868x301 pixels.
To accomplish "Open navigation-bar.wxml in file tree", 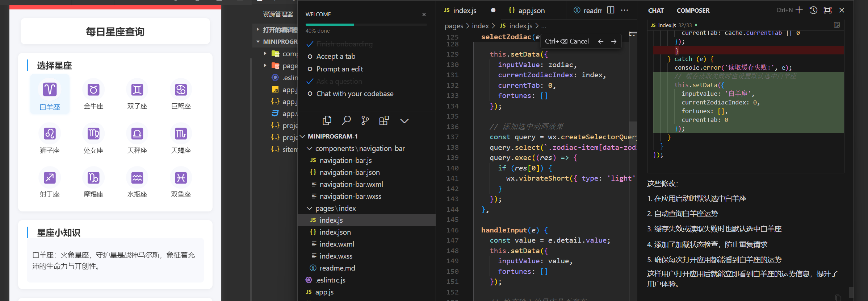I will pyautogui.click(x=351, y=184).
